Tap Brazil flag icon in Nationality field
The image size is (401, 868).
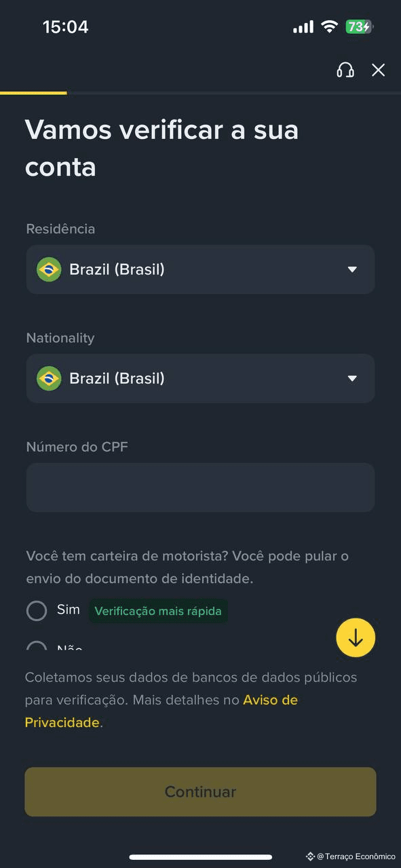(49, 378)
